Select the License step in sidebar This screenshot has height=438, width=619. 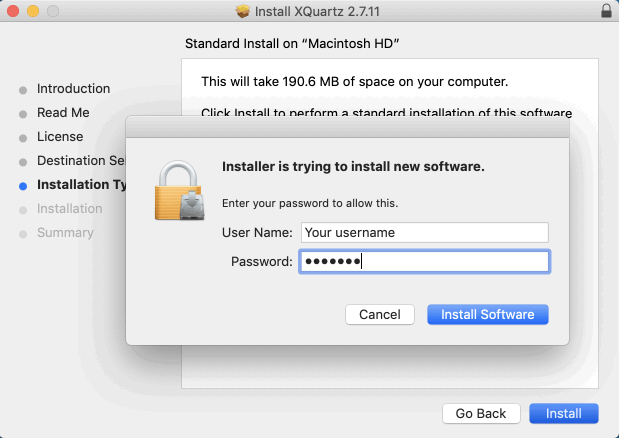pyautogui.click(x=60, y=137)
